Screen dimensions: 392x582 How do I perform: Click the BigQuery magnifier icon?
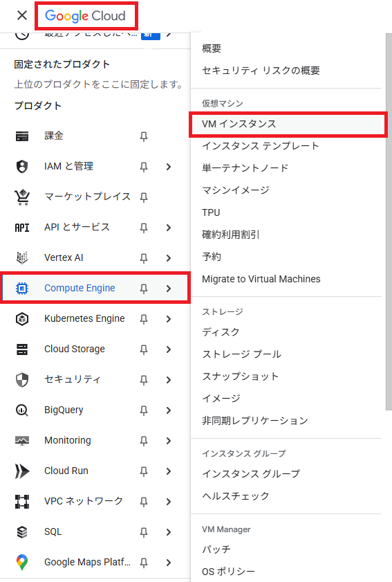pos(22,410)
